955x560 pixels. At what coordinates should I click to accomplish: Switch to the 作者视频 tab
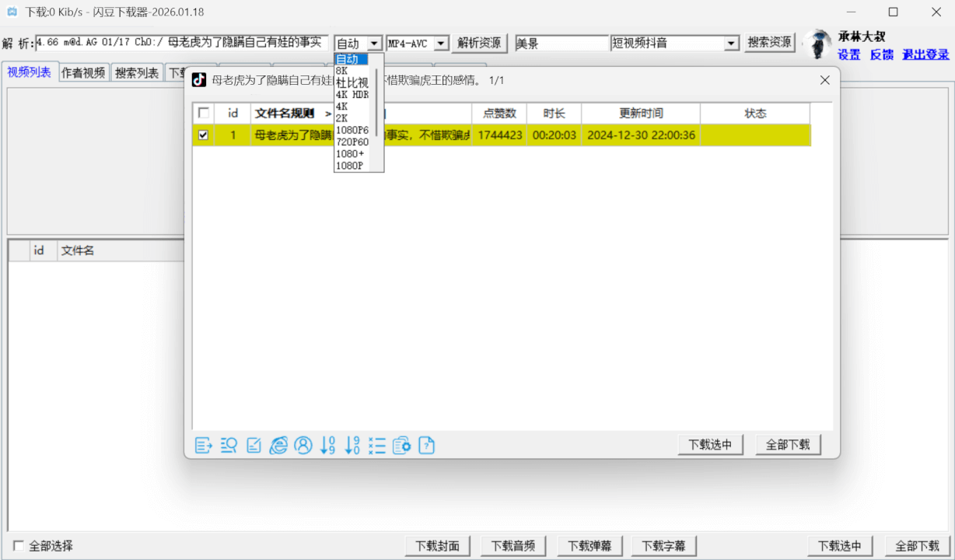[x=83, y=73]
